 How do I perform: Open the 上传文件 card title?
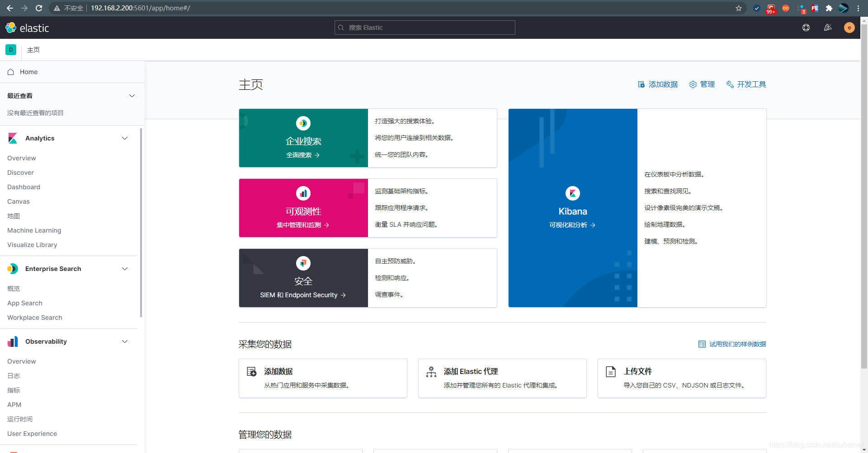[x=638, y=371]
